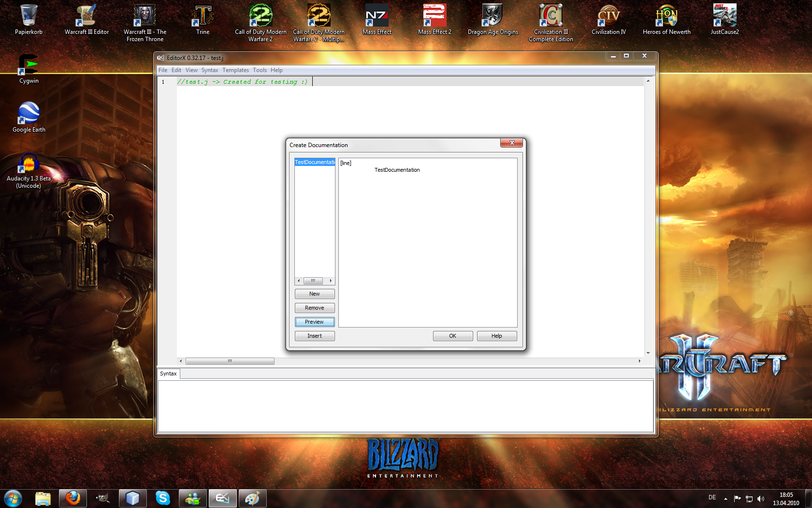The height and width of the screenshot is (508, 812).
Task: Open the network tray icon
Action: click(749, 498)
